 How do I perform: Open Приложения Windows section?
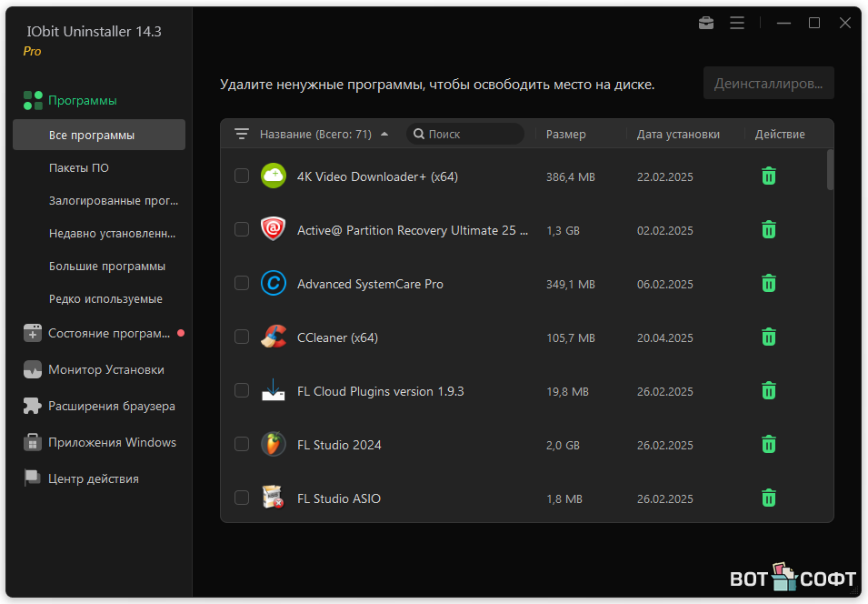(99, 442)
